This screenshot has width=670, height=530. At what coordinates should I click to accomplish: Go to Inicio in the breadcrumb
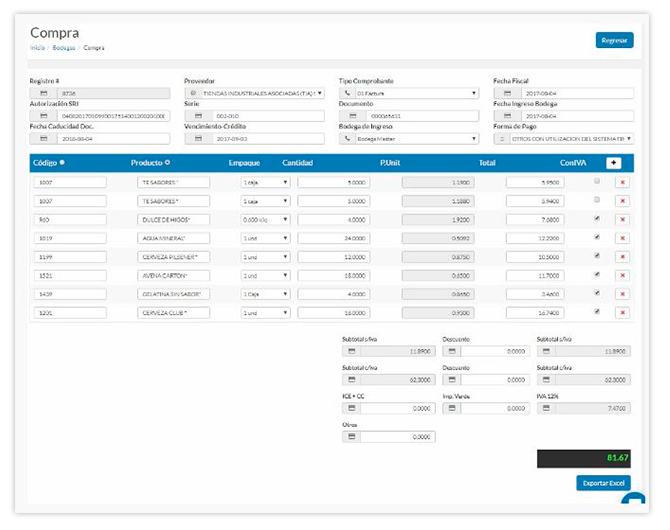(x=37, y=48)
